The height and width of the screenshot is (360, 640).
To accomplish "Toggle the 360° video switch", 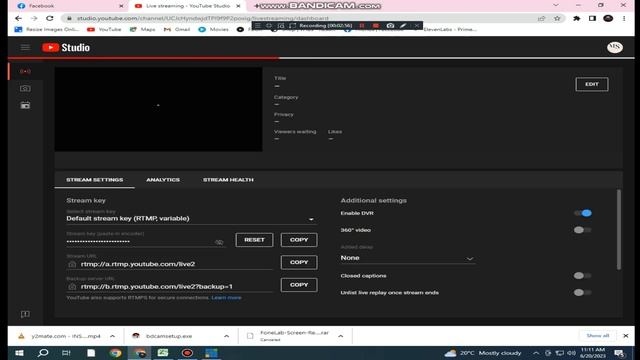I will tap(582, 230).
